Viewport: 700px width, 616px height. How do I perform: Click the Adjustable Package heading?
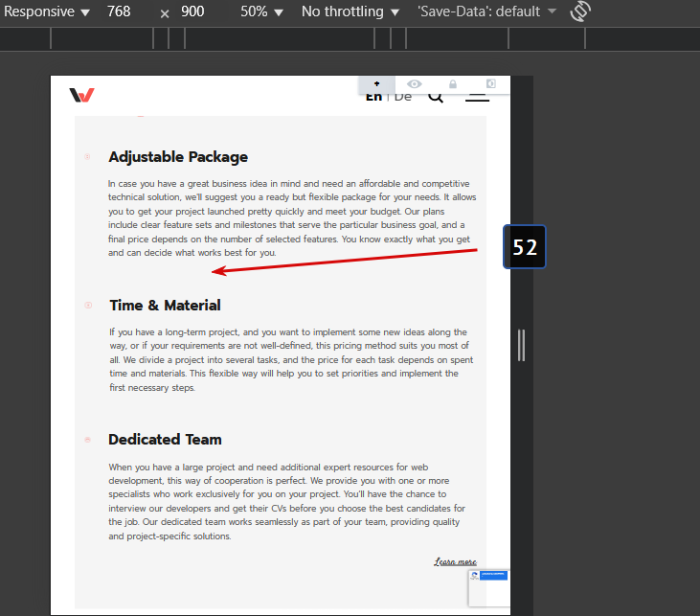178,157
